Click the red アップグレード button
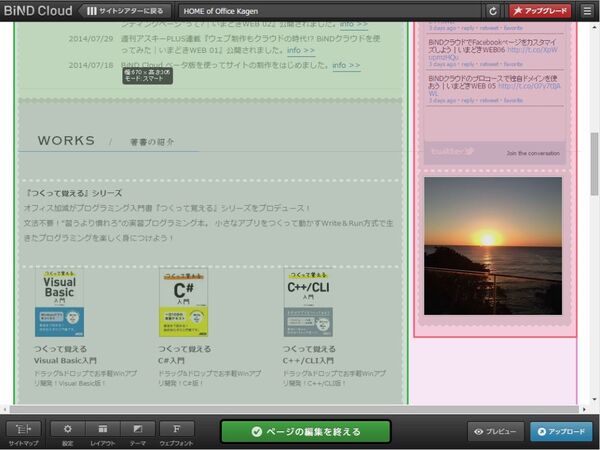The height and width of the screenshot is (450, 600). [x=540, y=11]
